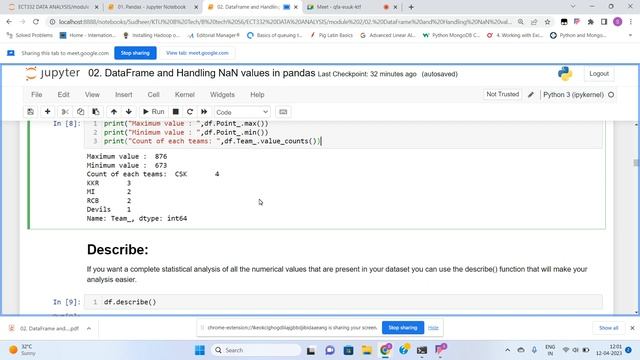
Task: Click the Logout button
Action: click(599, 74)
